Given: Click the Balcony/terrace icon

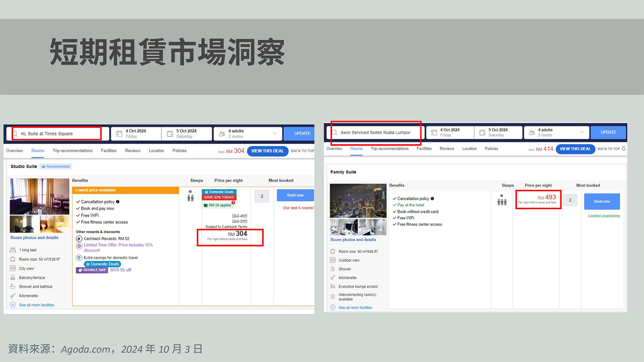Looking at the screenshot, I should (13, 278).
